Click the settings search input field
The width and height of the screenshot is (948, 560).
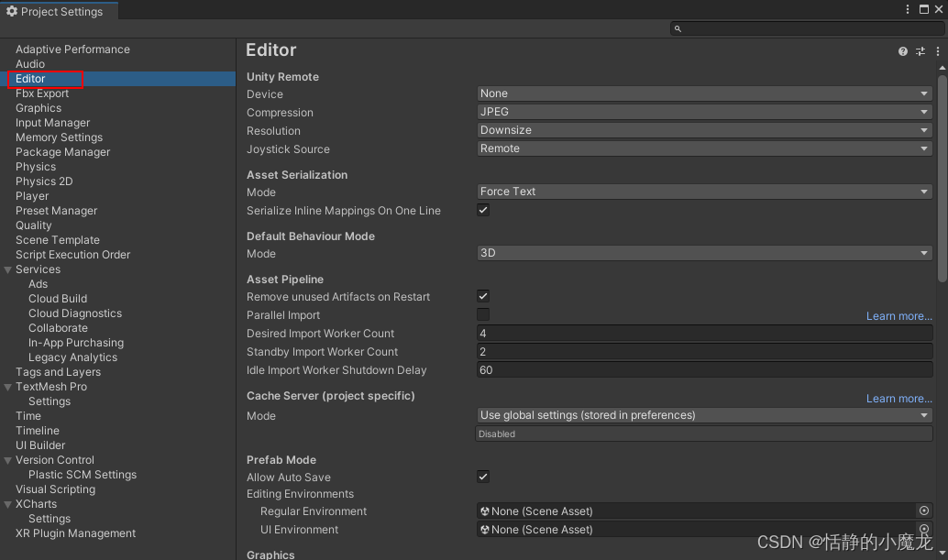click(807, 28)
